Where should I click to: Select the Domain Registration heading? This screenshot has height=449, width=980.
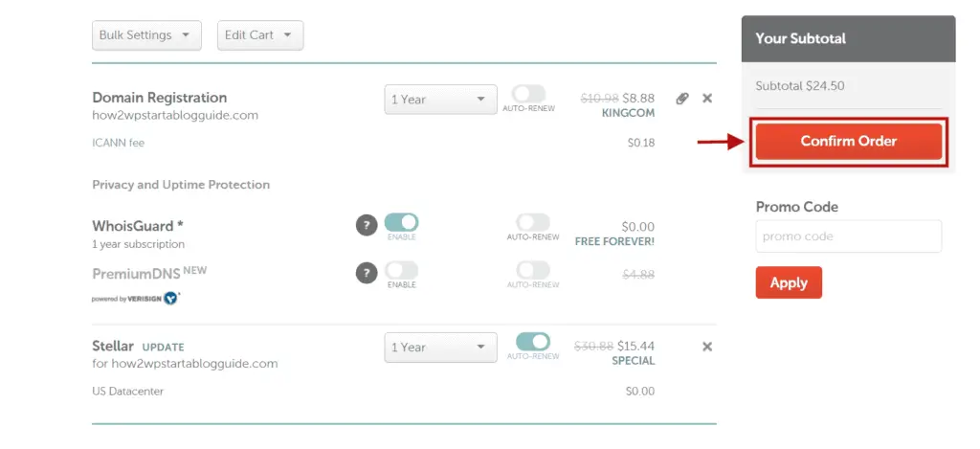[x=160, y=98]
